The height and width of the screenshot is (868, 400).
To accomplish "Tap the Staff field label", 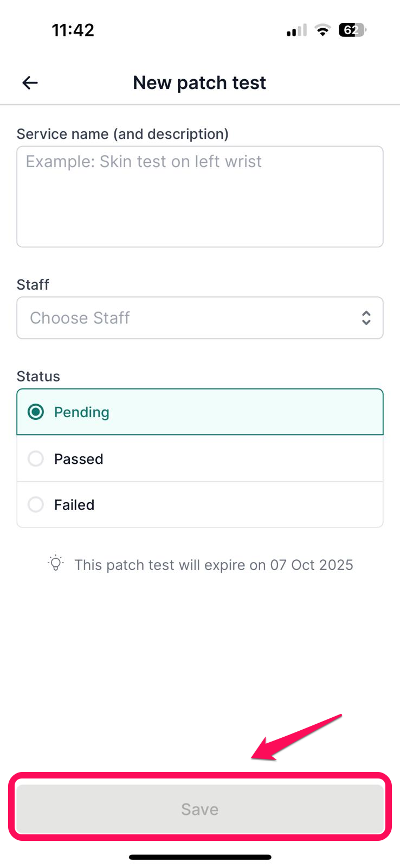I will point(33,285).
